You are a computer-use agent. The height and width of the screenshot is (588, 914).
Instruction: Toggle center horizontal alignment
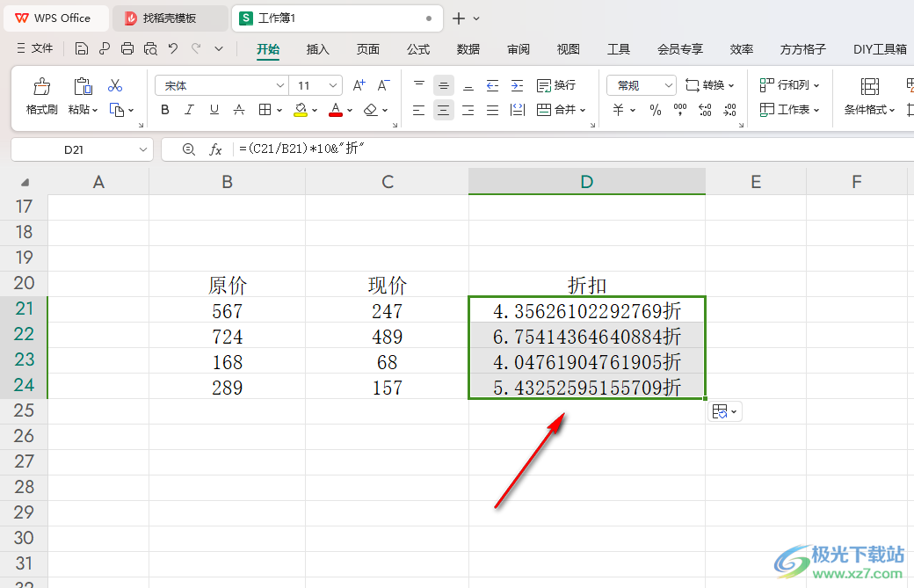444,110
